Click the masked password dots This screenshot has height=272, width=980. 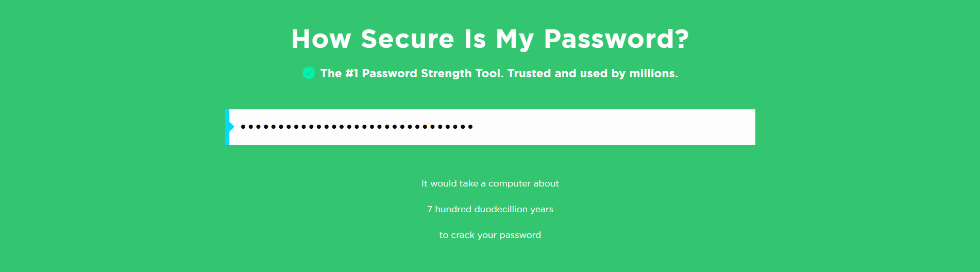[x=357, y=127]
